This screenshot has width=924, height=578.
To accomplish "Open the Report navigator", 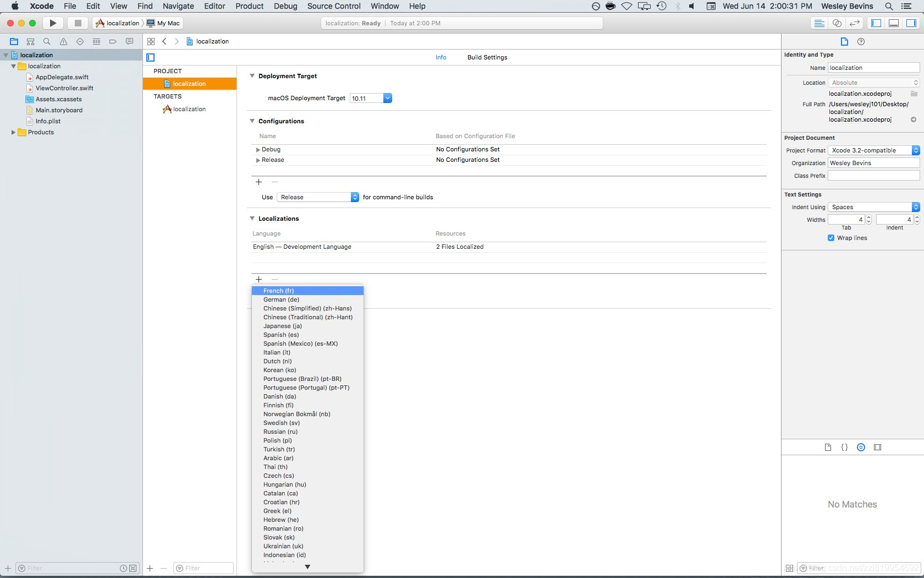I will 129,41.
